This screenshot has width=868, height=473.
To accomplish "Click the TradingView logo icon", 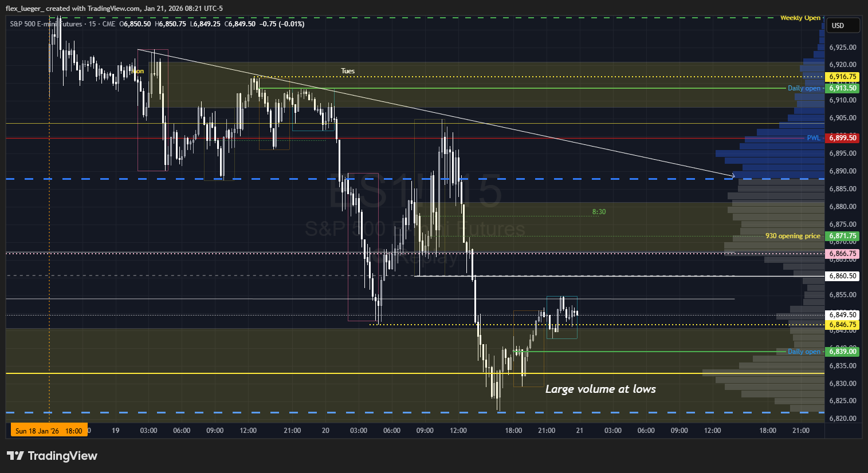I will pos(15,456).
